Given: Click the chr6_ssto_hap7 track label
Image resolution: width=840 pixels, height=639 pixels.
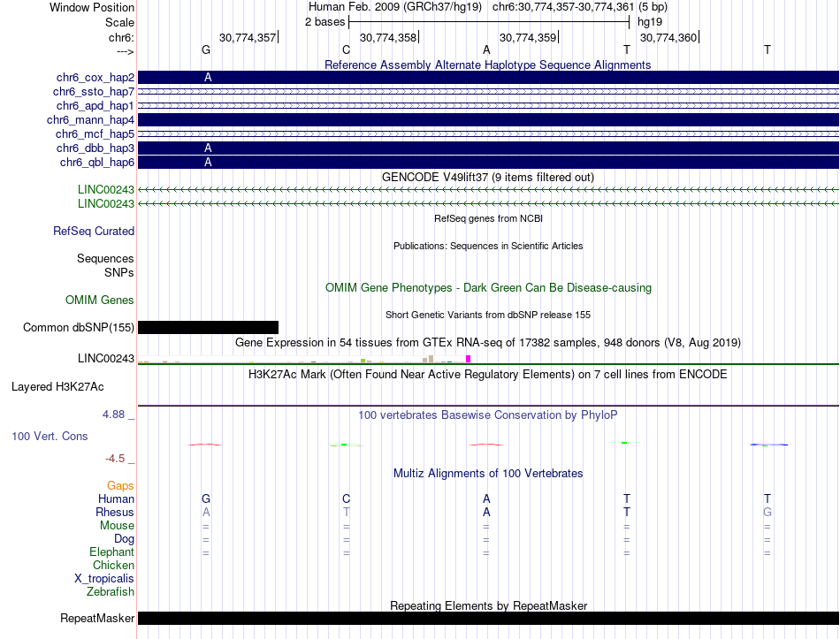Looking at the screenshot, I should [94, 92].
